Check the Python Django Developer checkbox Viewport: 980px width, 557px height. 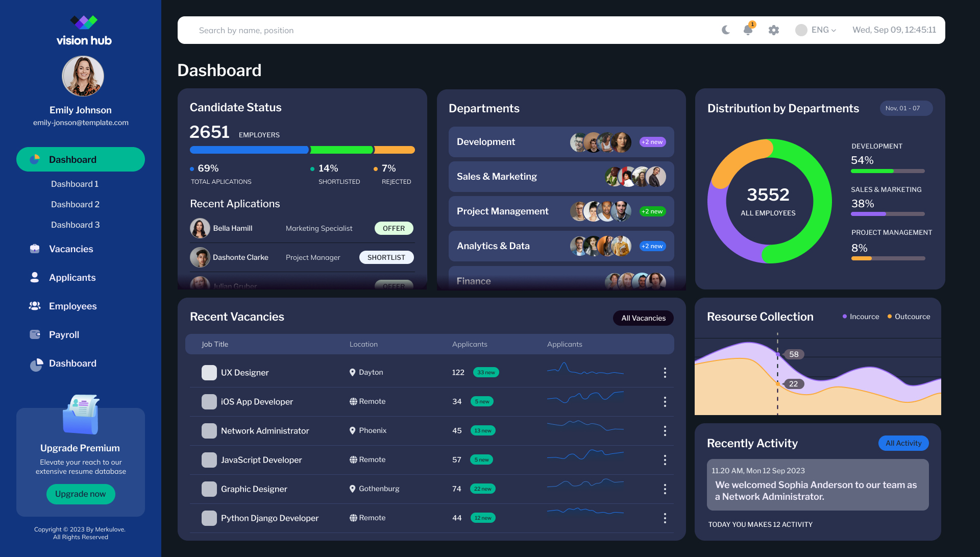click(x=209, y=518)
